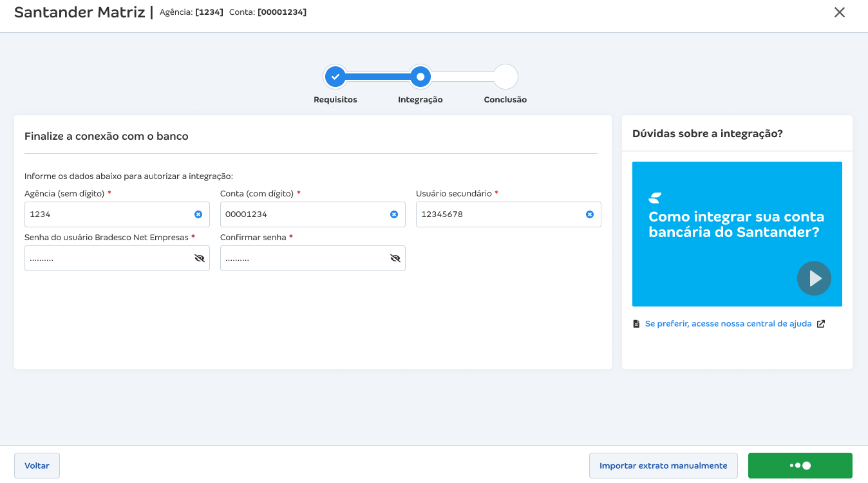Click the green loading submit button

tap(800, 466)
